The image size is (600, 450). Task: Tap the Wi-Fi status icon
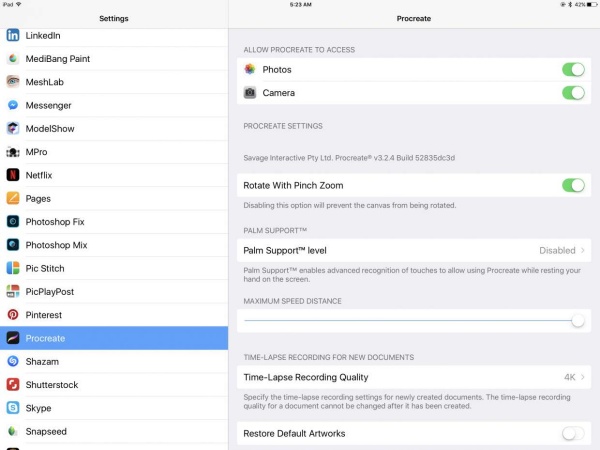pos(18,4)
